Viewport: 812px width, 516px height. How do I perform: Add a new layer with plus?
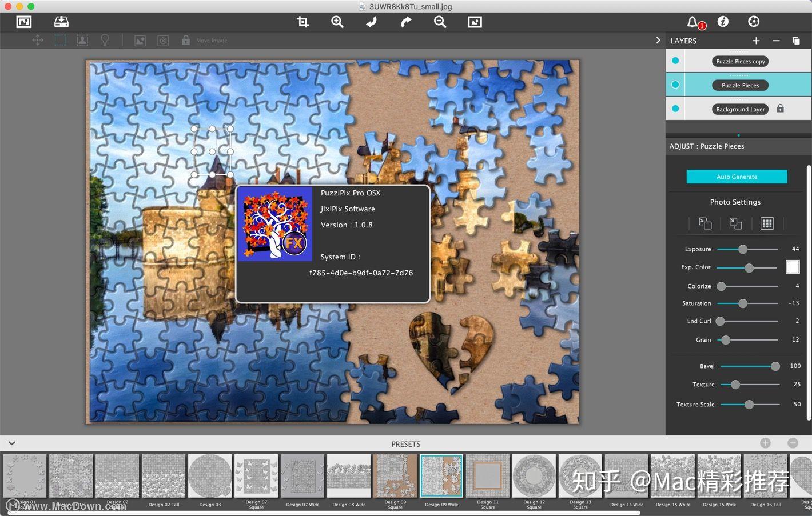pyautogui.click(x=756, y=41)
